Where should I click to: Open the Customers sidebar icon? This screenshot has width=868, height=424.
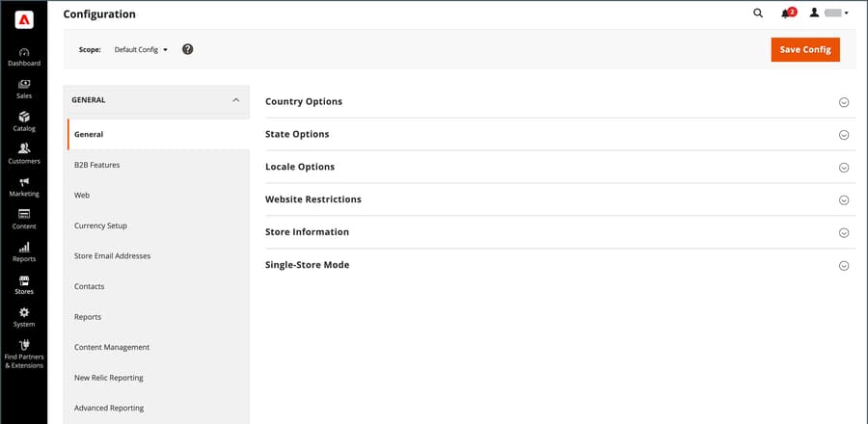point(24,149)
